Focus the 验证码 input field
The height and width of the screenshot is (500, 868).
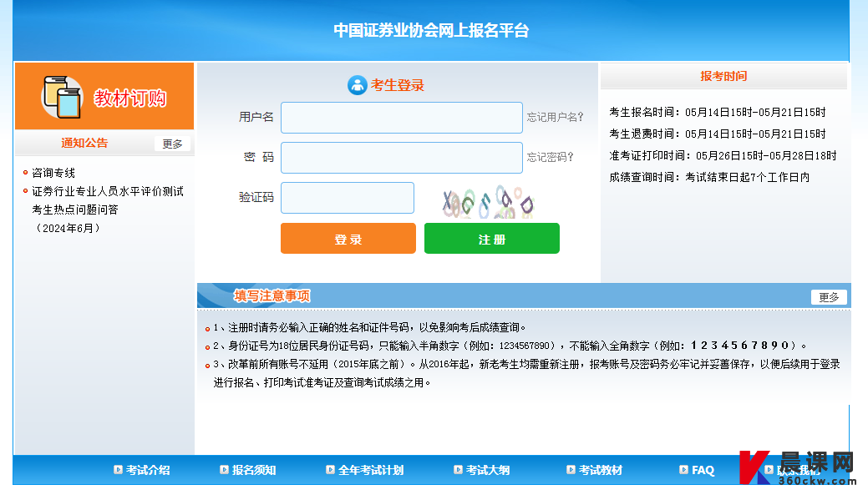click(x=347, y=198)
